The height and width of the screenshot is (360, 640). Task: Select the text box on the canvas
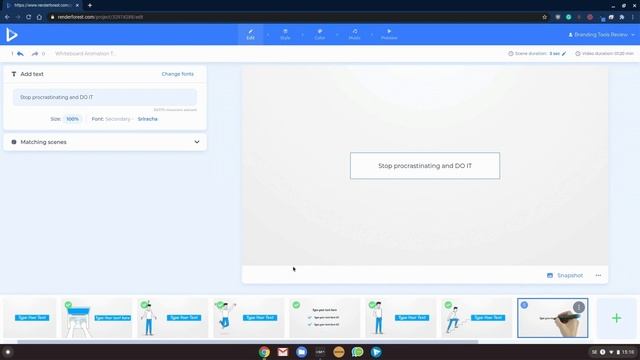pos(425,166)
